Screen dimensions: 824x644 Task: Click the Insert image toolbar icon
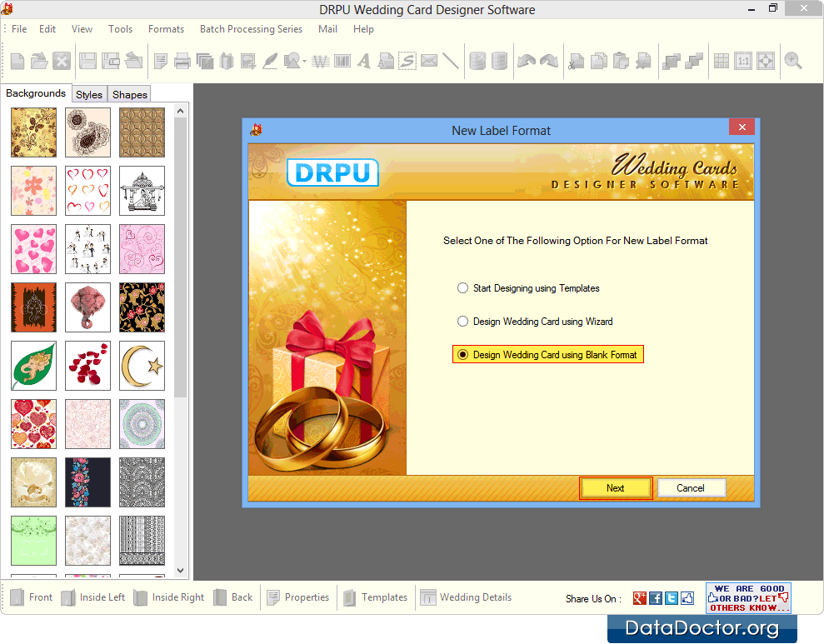tap(248, 62)
